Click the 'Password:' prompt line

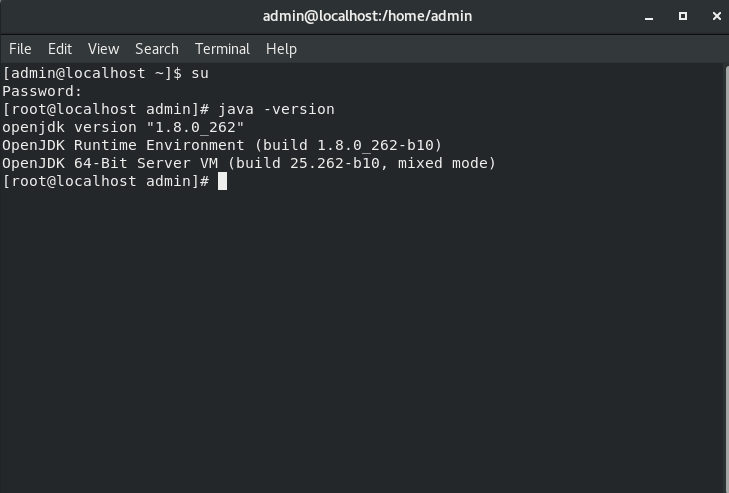[42, 91]
